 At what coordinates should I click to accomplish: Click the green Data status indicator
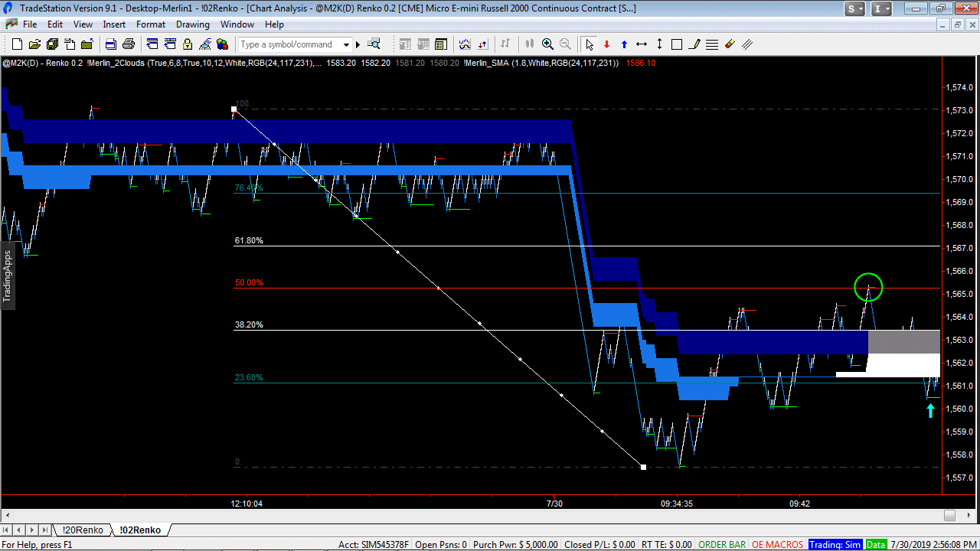click(x=875, y=545)
